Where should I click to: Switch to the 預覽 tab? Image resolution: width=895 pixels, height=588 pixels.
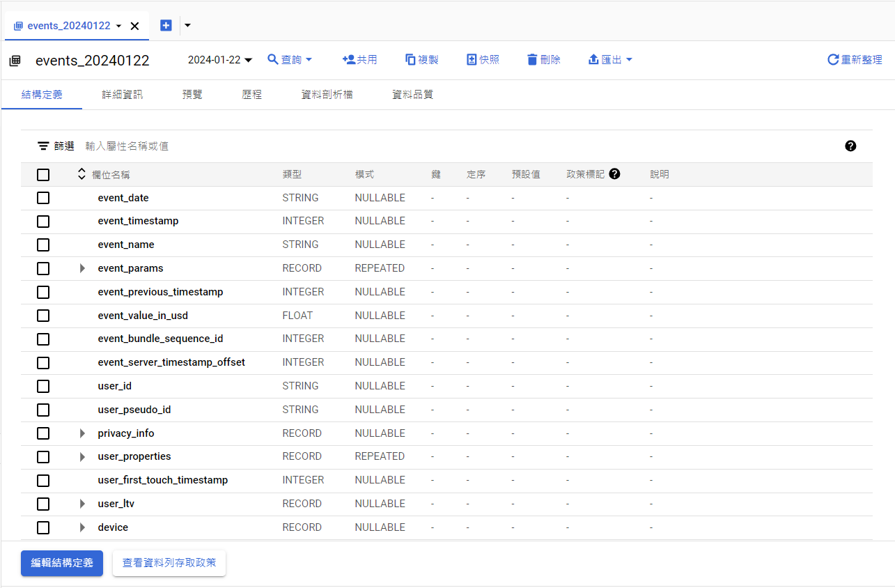(x=192, y=95)
